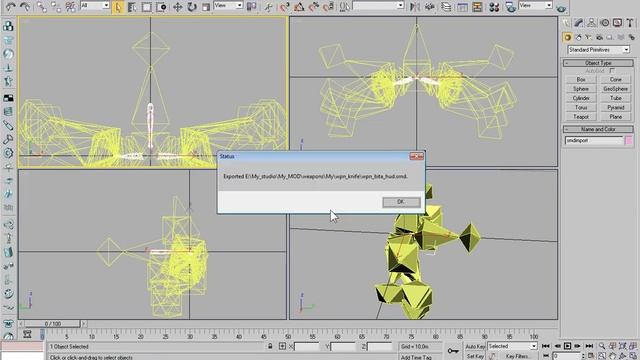The width and height of the screenshot is (640, 360).
Task: Activate the Select and Move tool
Action: [x=178, y=7]
